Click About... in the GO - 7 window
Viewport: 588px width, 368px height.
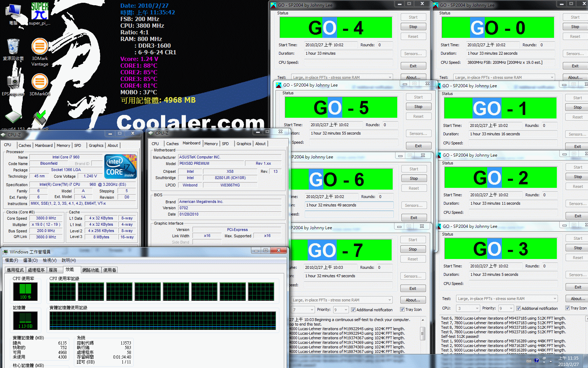pos(413,300)
